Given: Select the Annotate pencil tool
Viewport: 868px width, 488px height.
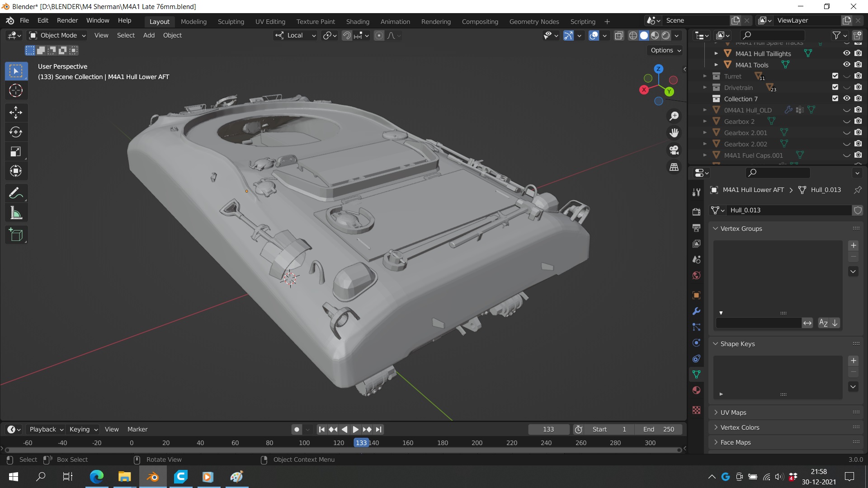Looking at the screenshot, I should pyautogui.click(x=16, y=193).
